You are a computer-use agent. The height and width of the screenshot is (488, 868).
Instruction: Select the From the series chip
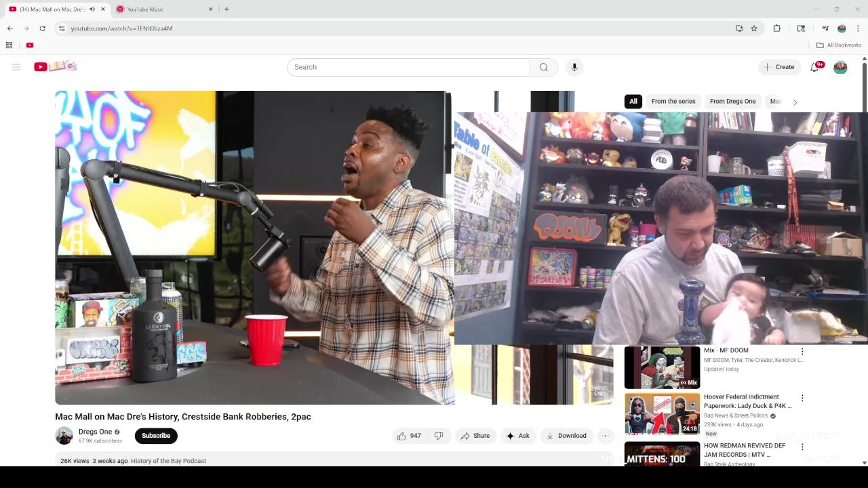[673, 102]
